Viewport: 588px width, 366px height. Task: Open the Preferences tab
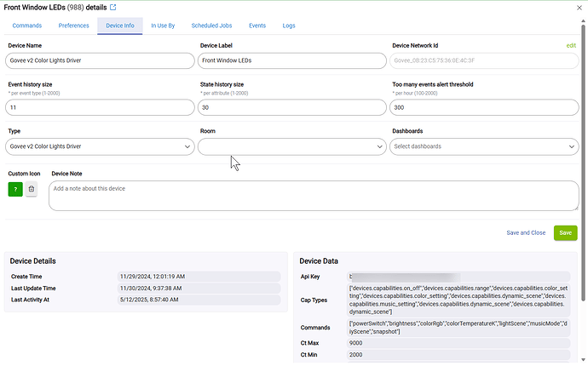[73, 26]
